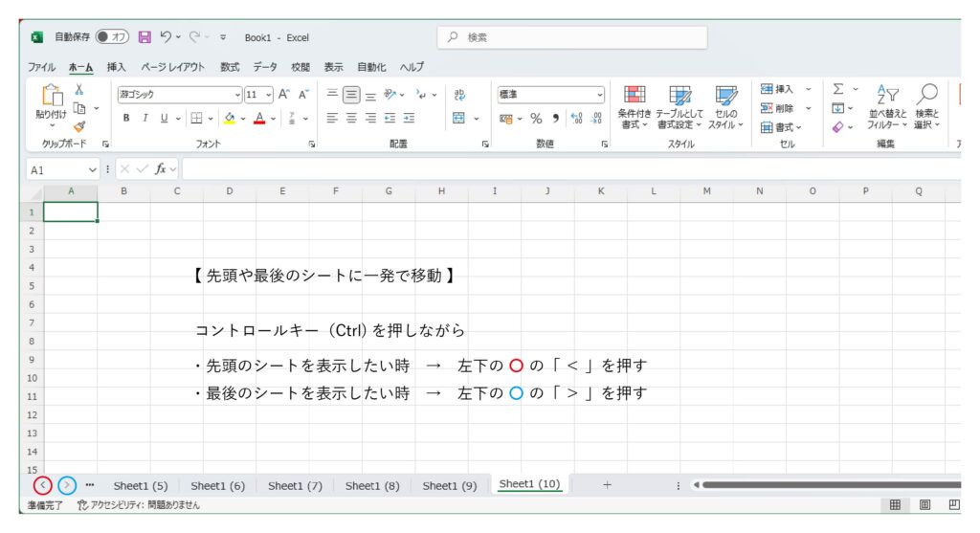Viewport: 980px width, 533px height.
Task: Expand the font name dropdown
Action: (x=237, y=95)
